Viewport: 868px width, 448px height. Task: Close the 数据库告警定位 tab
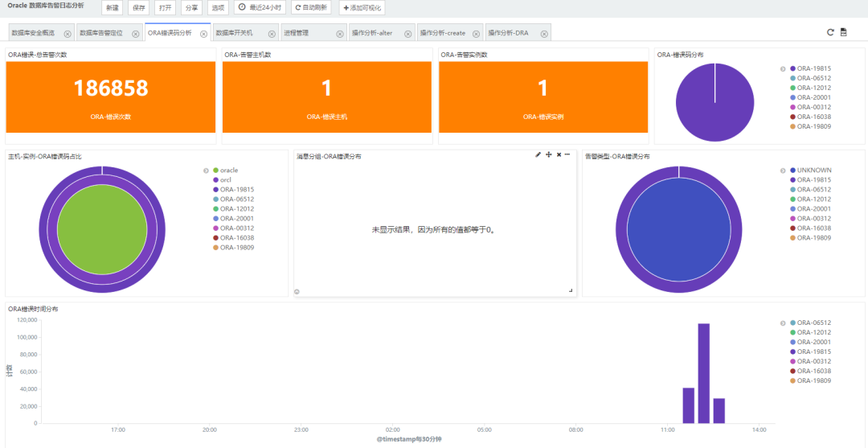[136, 34]
